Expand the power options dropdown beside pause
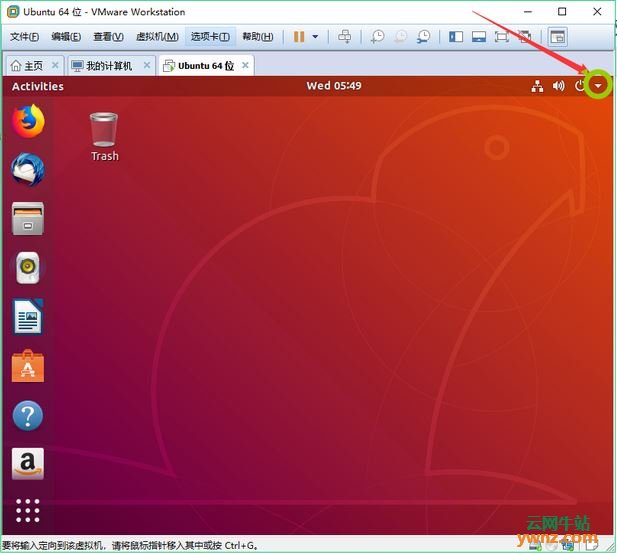Image resolution: width=617 pixels, height=553 pixels. [x=315, y=37]
